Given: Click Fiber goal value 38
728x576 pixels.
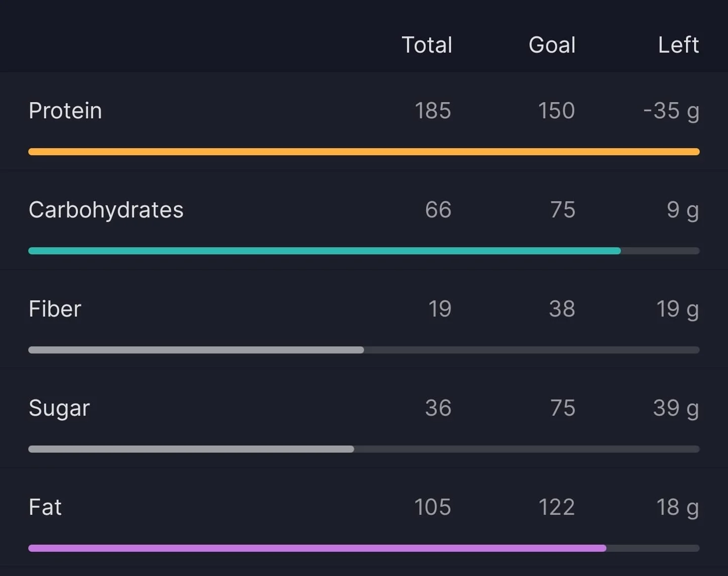Looking at the screenshot, I should pyautogui.click(x=562, y=309).
